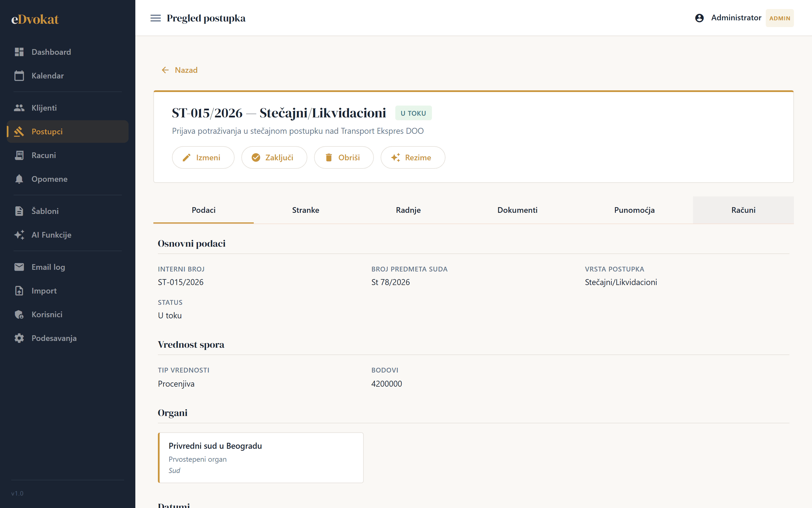Click the back arrow icon beside Nazad
The image size is (812, 508).
[165, 70]
